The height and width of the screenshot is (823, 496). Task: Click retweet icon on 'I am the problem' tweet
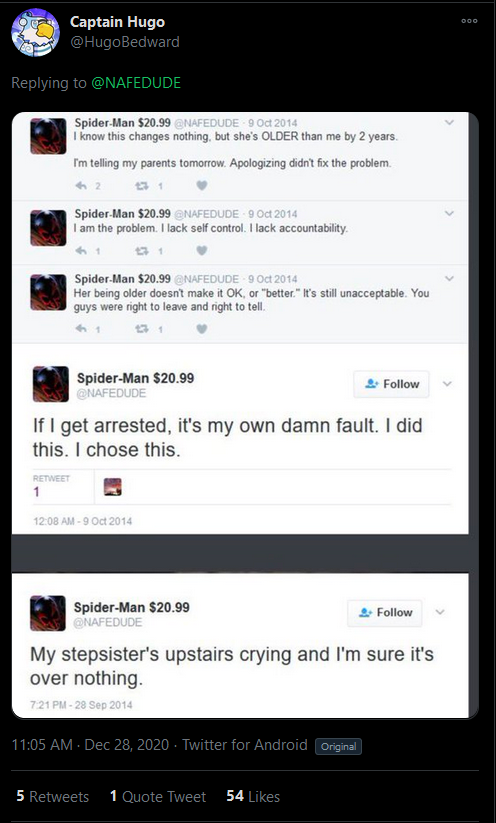coord(142,251)
